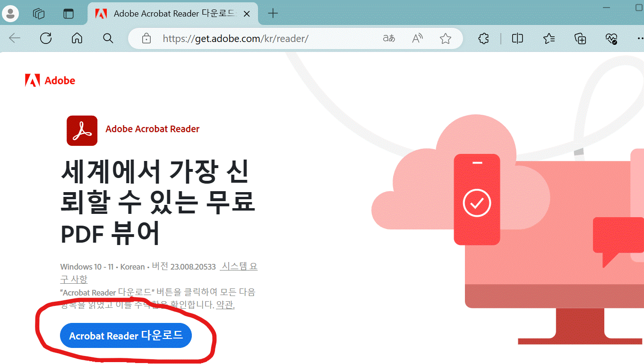Refresh the current page
This screenshot has width=644, height=364.
pyautogui.click(x=46, y=38)
